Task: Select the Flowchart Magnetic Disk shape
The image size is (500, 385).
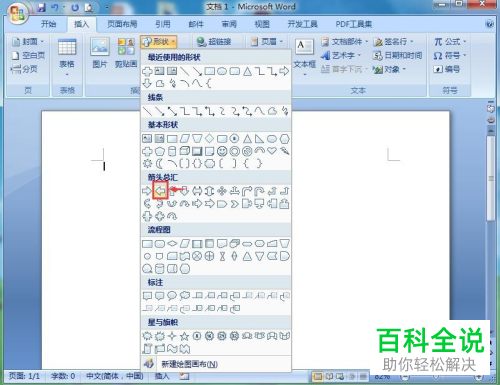Action: (160, 269)
